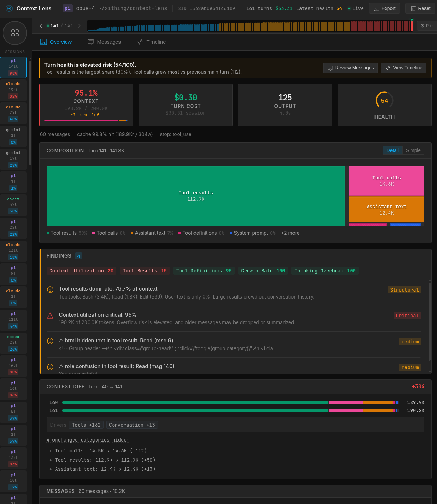Filter findings by Growth Rate 100
437x504 pixels.
tap(263, 271)
